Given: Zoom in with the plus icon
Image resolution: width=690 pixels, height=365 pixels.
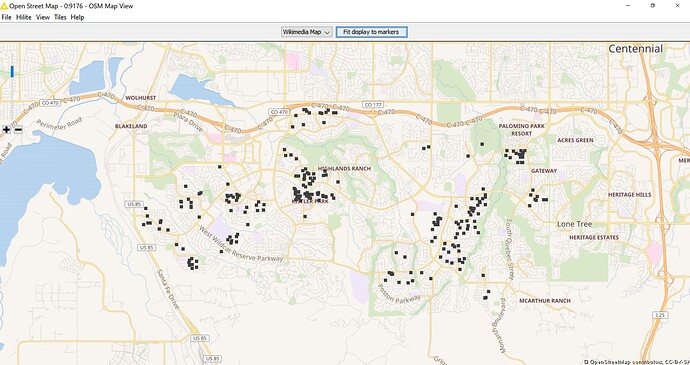Looking at the screenshot, I should pyautogui.click(x=7, y=129).
